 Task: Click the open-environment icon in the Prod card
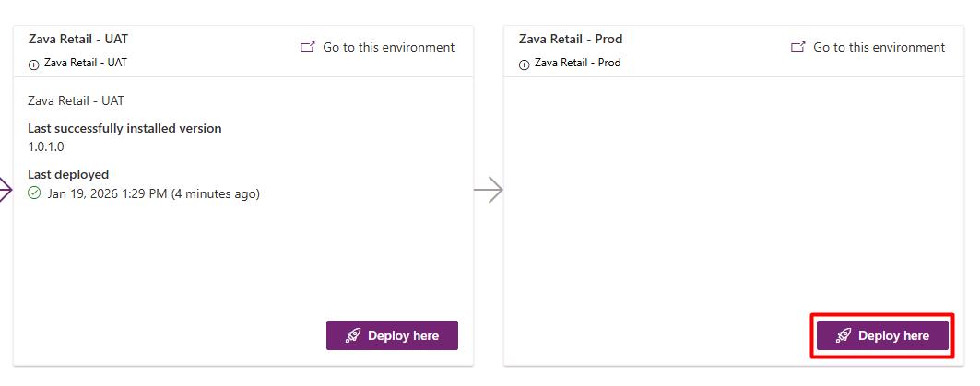(798, 47)
